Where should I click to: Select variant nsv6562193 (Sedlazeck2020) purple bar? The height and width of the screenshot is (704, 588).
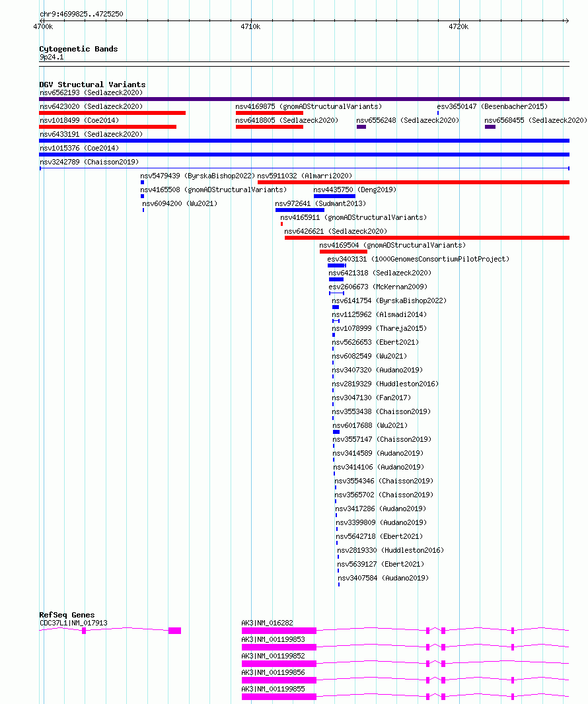pos(304,99)
